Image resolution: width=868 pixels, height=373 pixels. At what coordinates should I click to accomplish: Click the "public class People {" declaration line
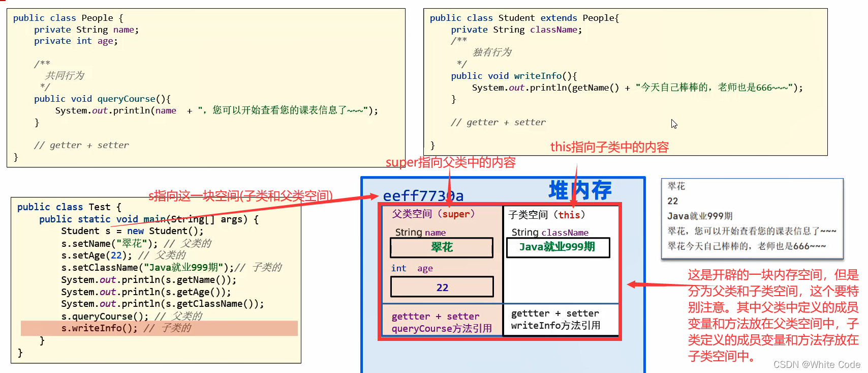(x=68, y=18)
